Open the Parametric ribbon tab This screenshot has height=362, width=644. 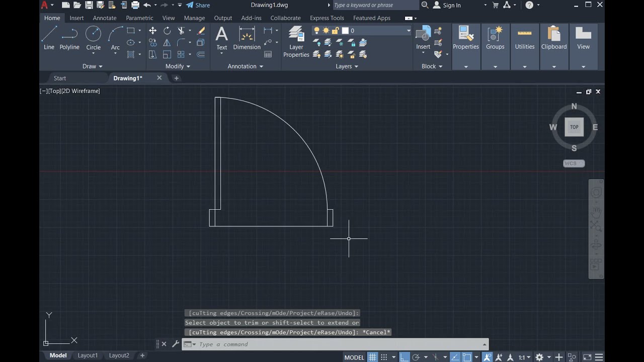(139, 18)
